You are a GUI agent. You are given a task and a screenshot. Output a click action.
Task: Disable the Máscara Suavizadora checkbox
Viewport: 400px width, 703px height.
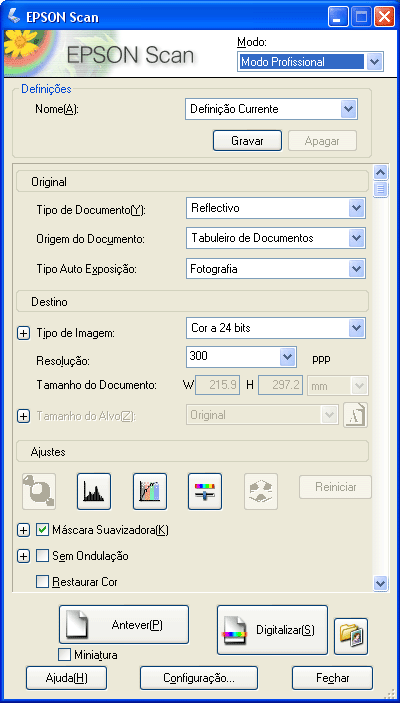pos(42,530)
